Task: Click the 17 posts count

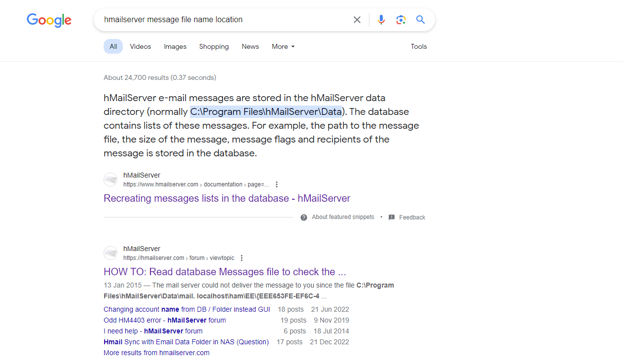Action: [x=290, y=342]
